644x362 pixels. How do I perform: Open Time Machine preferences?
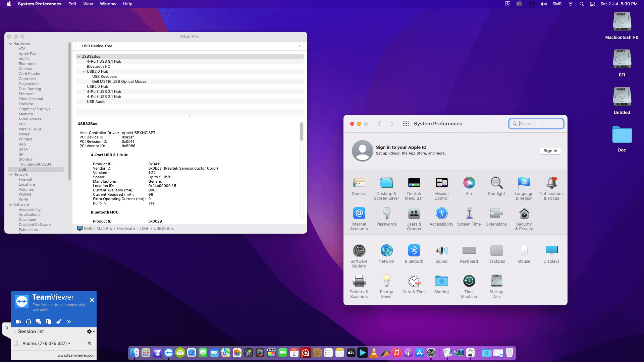click(x=469, y=281)
